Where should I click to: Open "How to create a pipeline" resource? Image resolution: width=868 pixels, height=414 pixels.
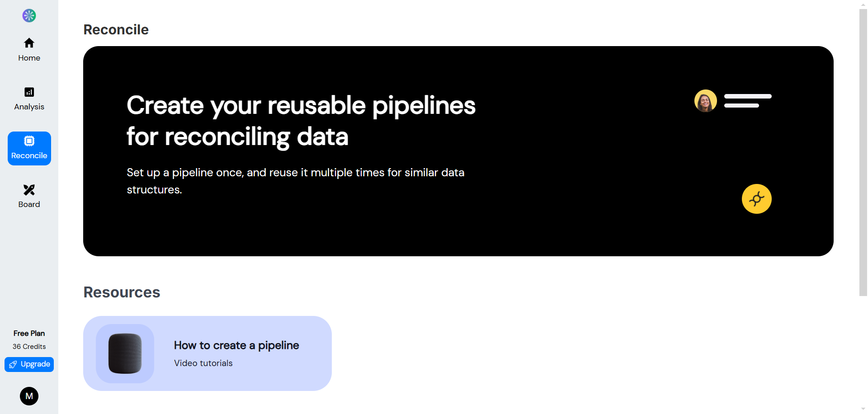coord(236,345)
